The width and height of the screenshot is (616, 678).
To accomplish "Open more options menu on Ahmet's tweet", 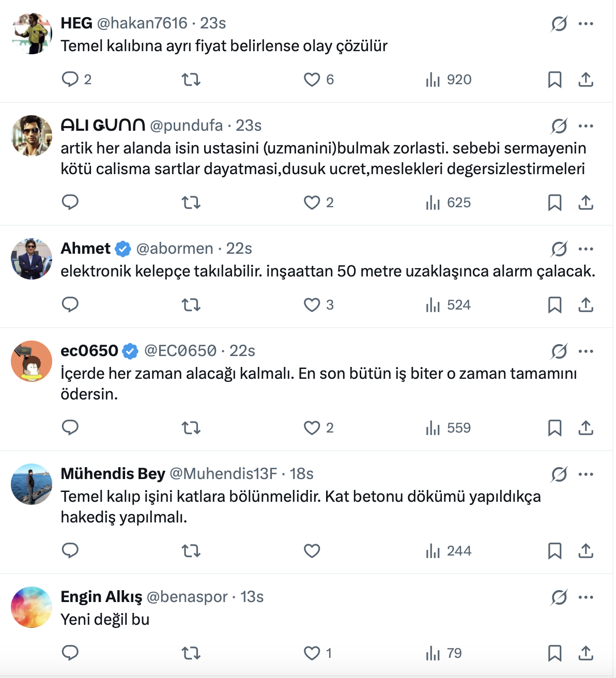I will tap(586, 249).
